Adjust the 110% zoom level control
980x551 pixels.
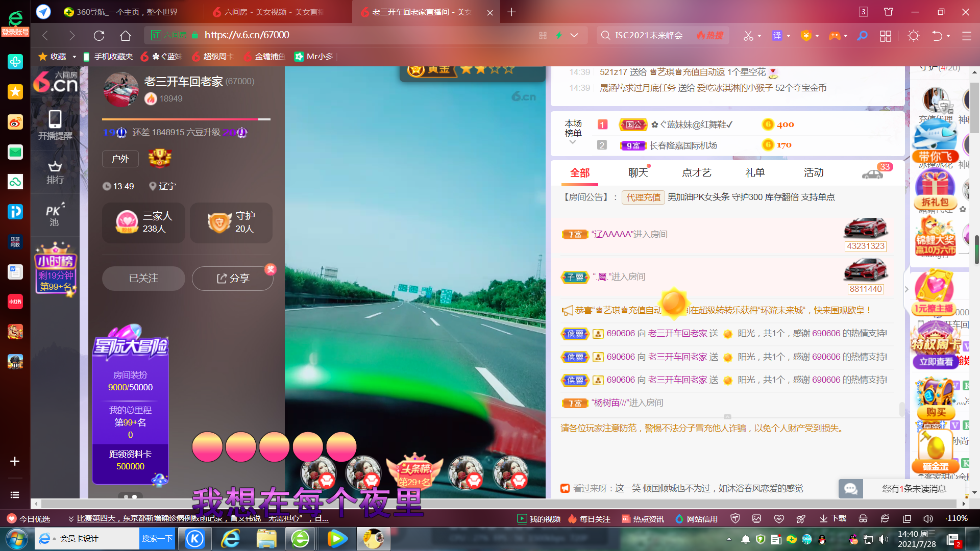(957, 518)
